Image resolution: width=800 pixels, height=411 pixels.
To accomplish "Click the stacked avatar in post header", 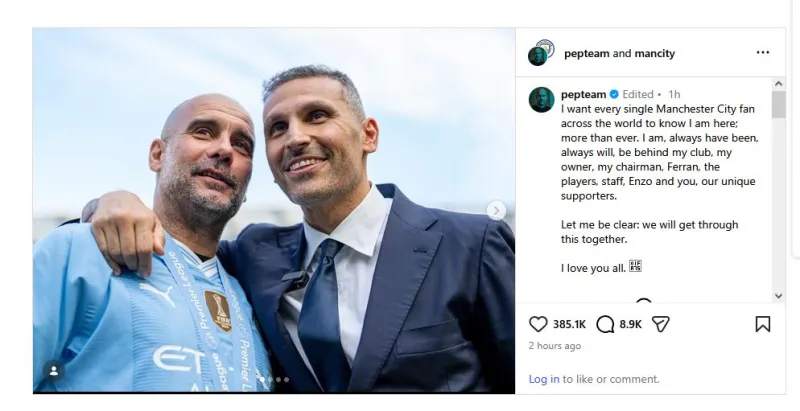I will click(x=541, y=53).
